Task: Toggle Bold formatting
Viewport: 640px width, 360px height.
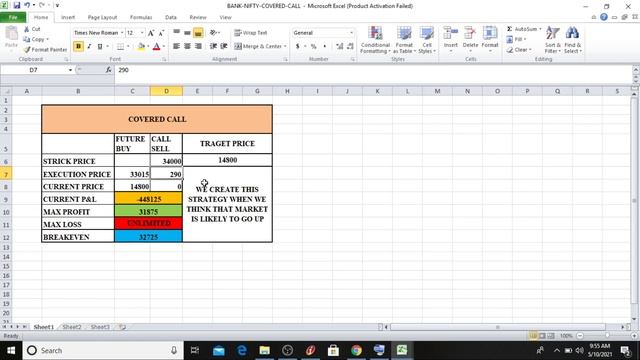Action: click(78, 47)
